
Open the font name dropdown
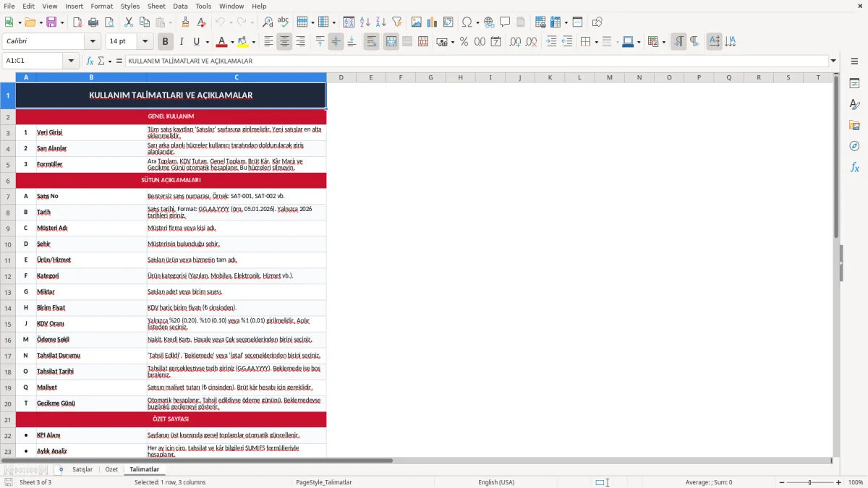[92, 42]
